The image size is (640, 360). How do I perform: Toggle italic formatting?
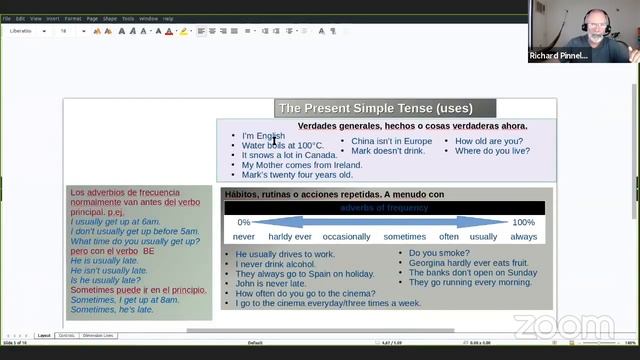133,31
